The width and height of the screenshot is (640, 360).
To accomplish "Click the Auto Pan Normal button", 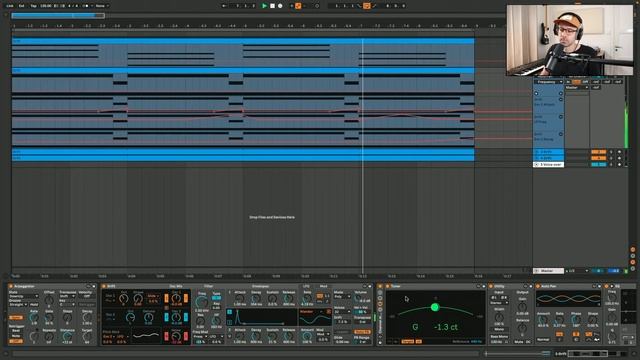I will 543,340.
